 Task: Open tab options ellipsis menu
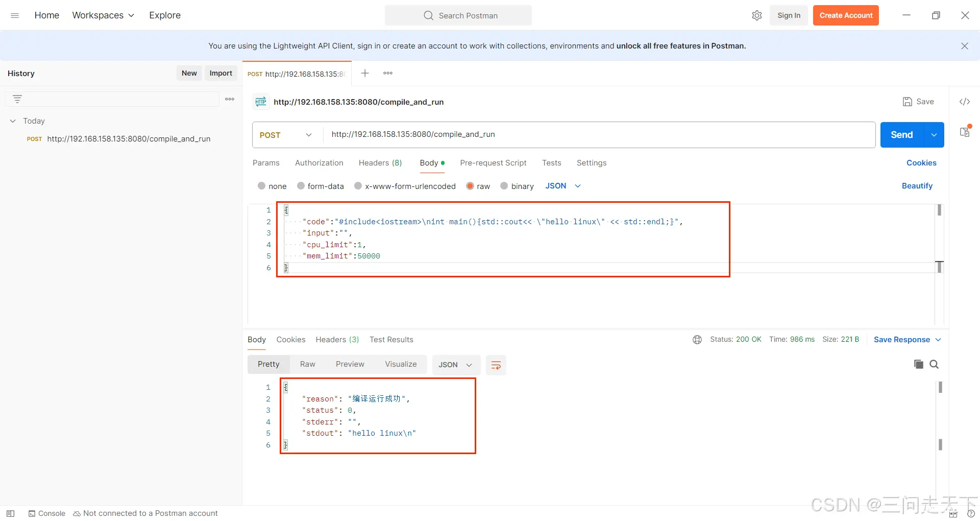pyautogui.click(x=388, y=73)
